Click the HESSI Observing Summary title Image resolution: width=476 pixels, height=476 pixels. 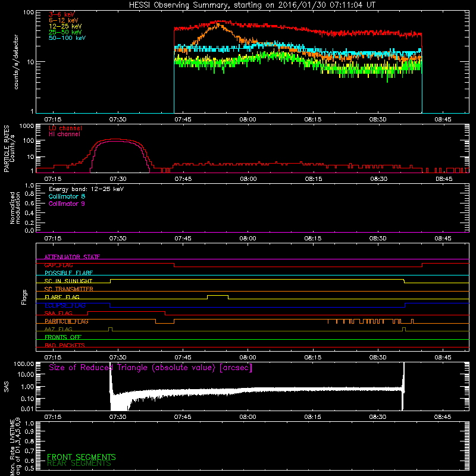click(x=252, y=5)
